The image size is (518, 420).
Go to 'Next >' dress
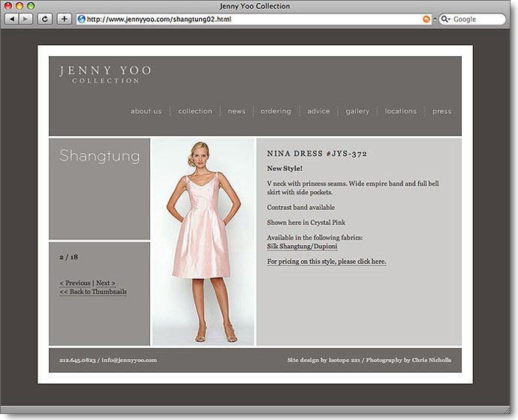(x=106, y=283)
